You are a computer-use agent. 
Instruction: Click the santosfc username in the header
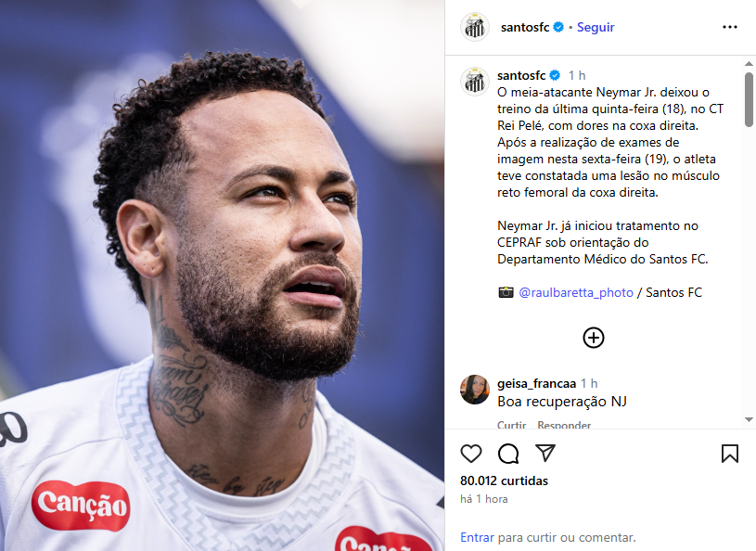coord(525,27)
